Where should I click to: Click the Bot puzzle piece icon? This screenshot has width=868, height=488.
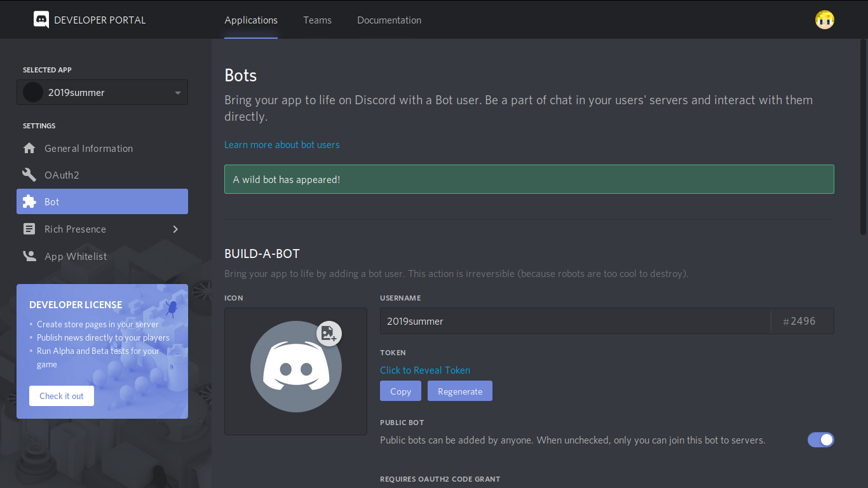click(x=29, y=201)
